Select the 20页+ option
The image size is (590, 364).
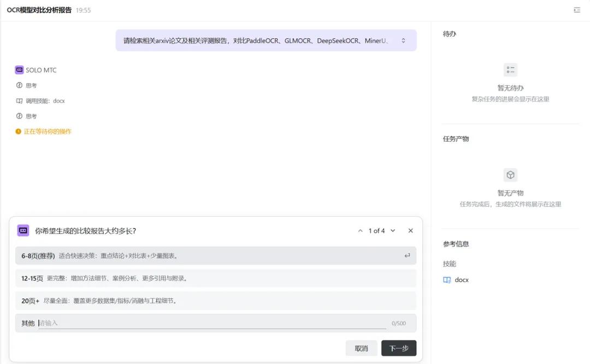[x=216, y=301]
